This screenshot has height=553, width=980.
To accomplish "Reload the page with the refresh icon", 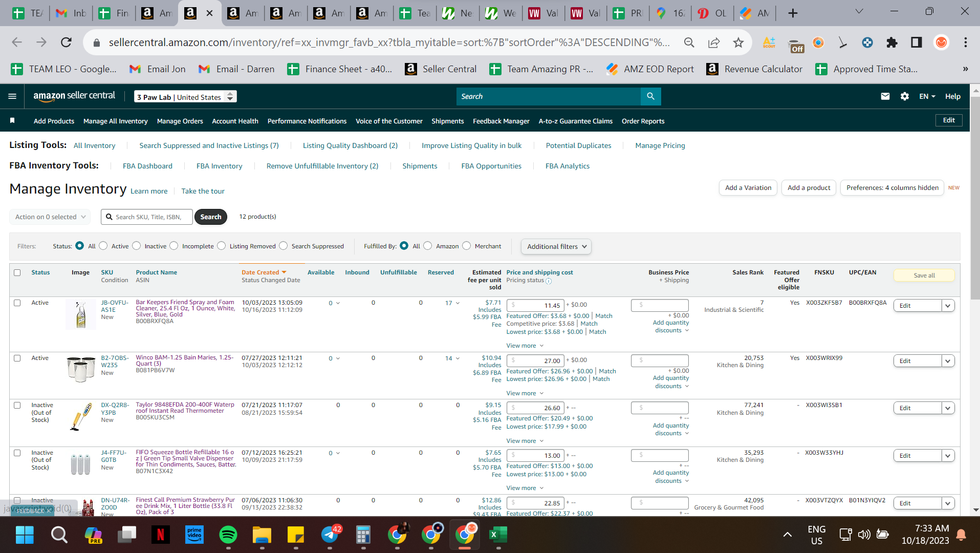I will click(66, 42).
